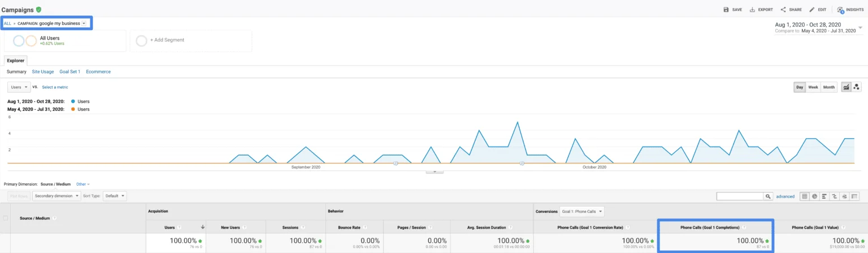Click the Plot Rows button
Image resolution: width=868 pixels, height=253 pixels.
click(x=19, y=196)
